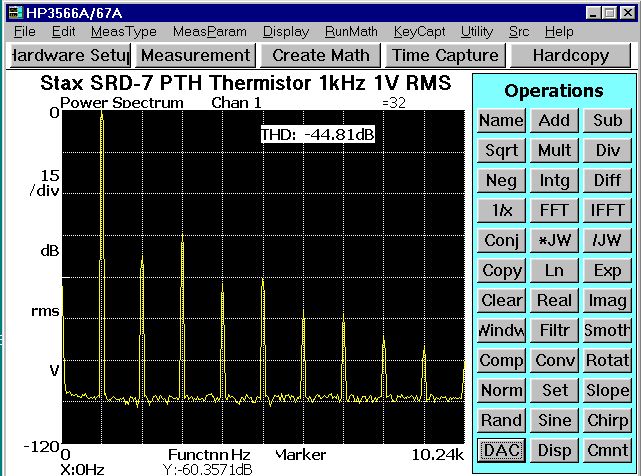Click the Time Capture button
641x476 pixels.
446,56
